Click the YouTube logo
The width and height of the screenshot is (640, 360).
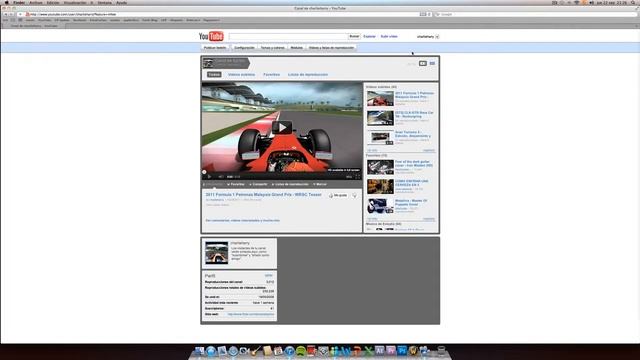point(211,36)
